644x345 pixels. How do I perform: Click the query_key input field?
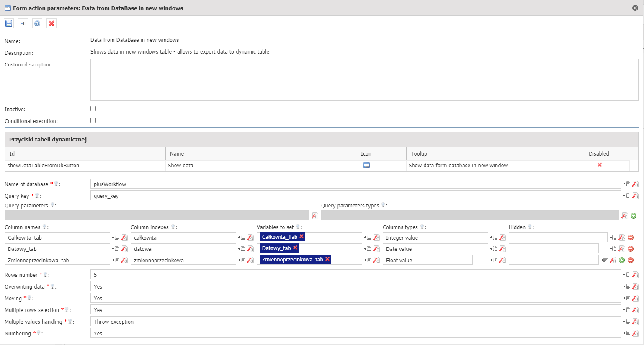355,196
